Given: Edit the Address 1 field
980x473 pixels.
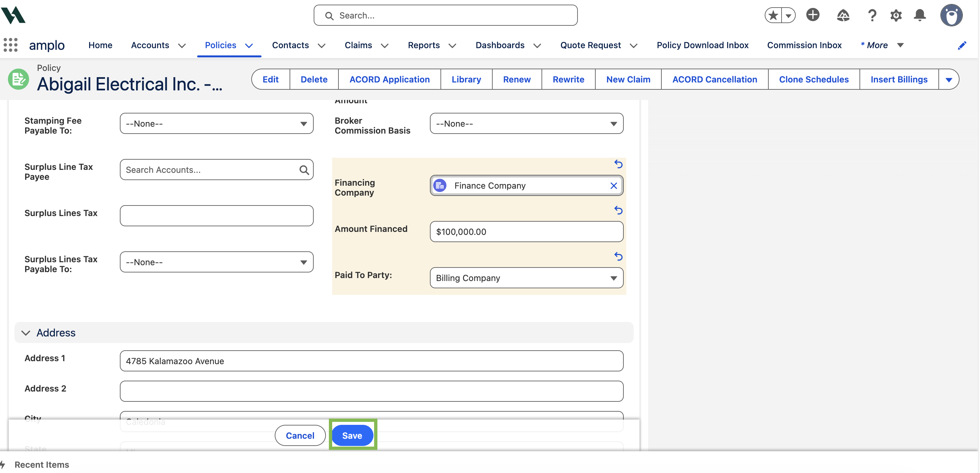Looking at the screenshot, I should pos(371,361).
